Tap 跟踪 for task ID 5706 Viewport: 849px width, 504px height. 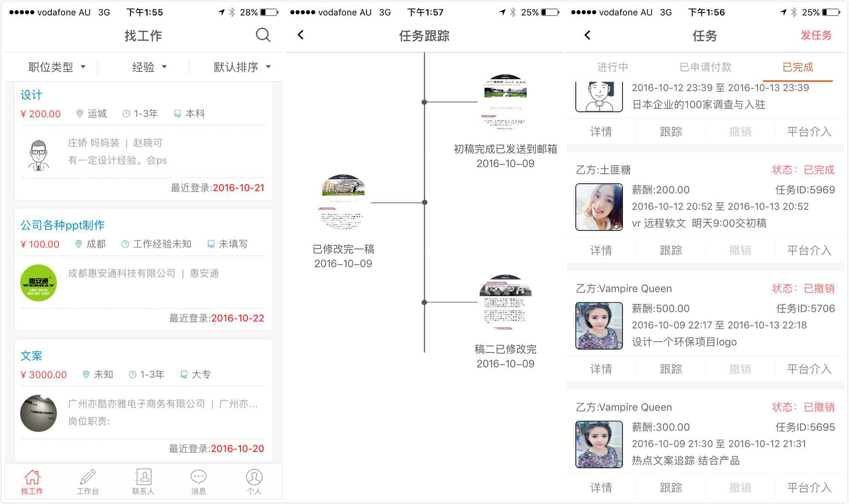(x=670, y=369)
